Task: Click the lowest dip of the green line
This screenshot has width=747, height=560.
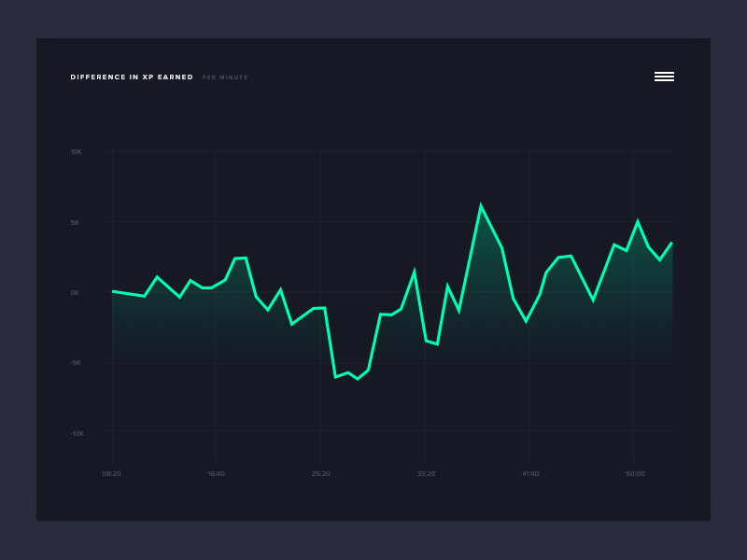Action: (x=357, y=378)
